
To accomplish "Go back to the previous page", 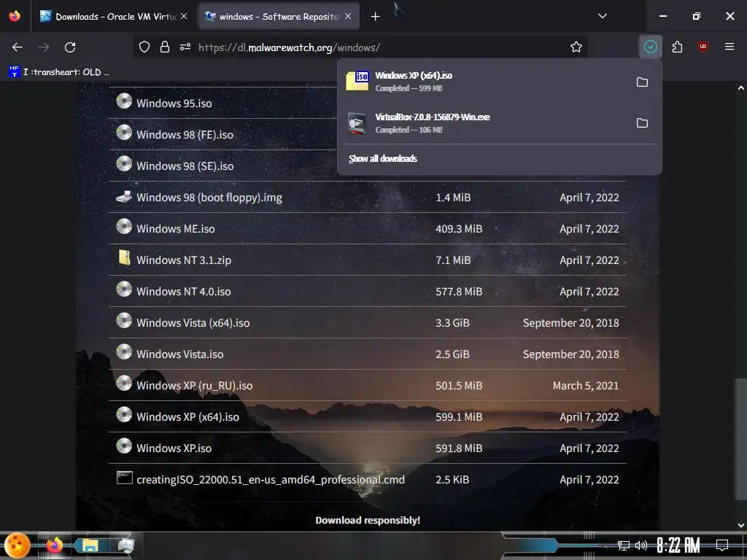I will point(18,47).
